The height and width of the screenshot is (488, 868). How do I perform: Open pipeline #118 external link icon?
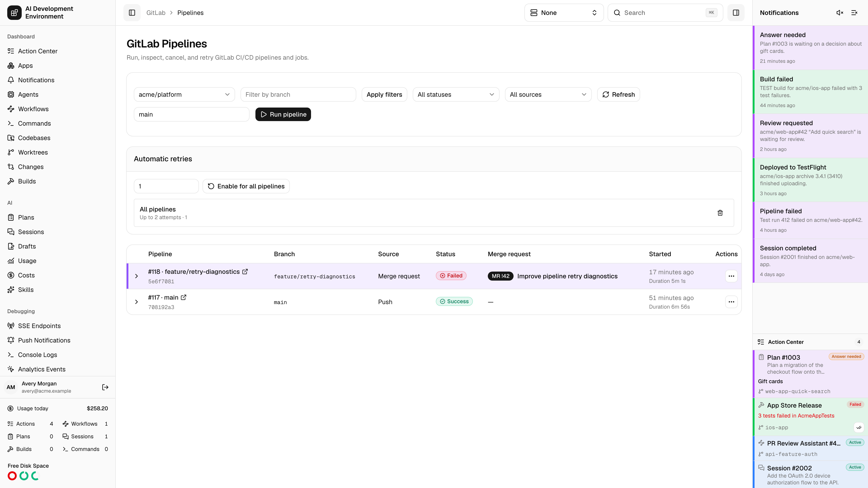[245, 271]
